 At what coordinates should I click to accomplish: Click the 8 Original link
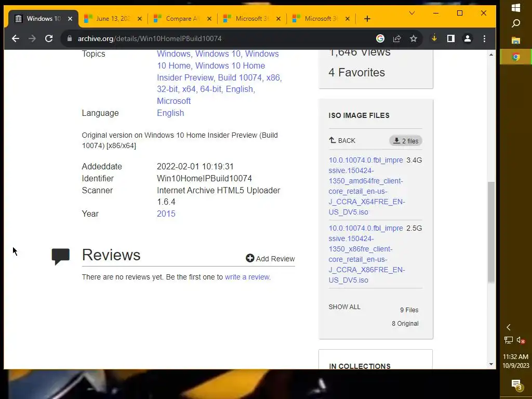point(405,324)
